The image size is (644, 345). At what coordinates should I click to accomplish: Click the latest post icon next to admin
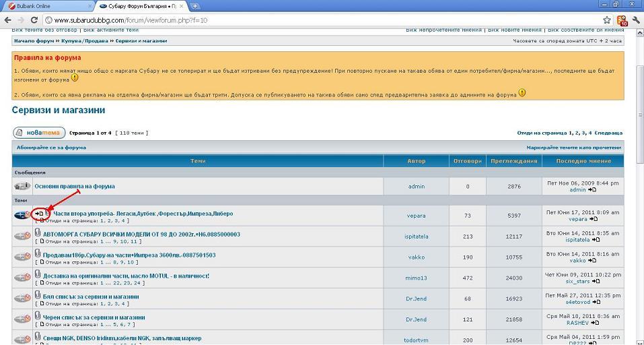click(x=592, y=190)
